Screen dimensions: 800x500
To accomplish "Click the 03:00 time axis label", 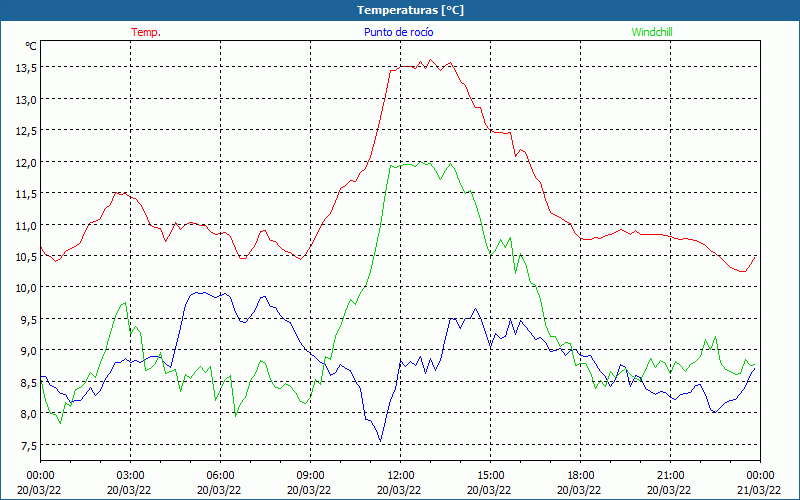I will [130, 476].
